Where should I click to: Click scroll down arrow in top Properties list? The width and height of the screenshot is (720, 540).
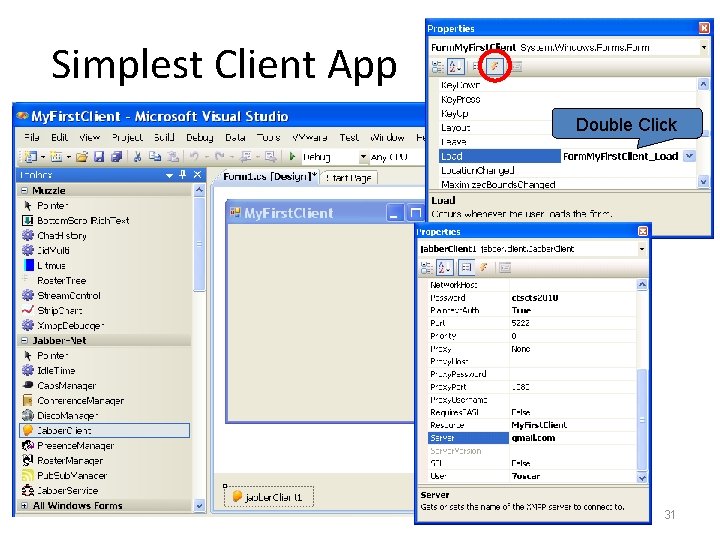click(703, 181)
